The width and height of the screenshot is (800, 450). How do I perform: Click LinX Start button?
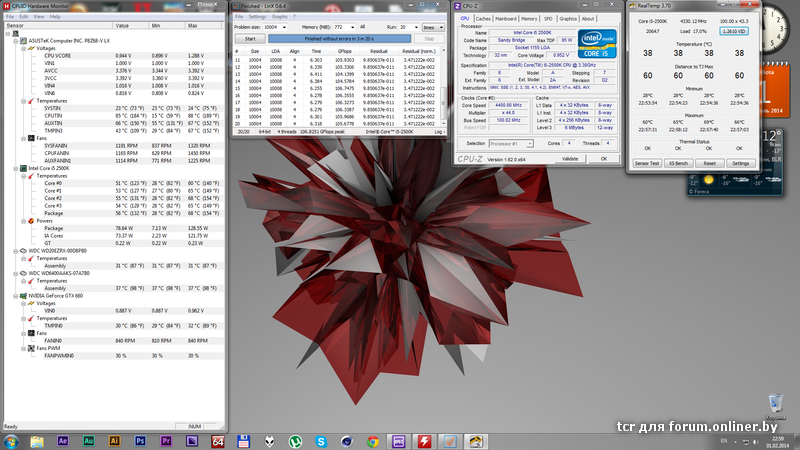(250, 39)
